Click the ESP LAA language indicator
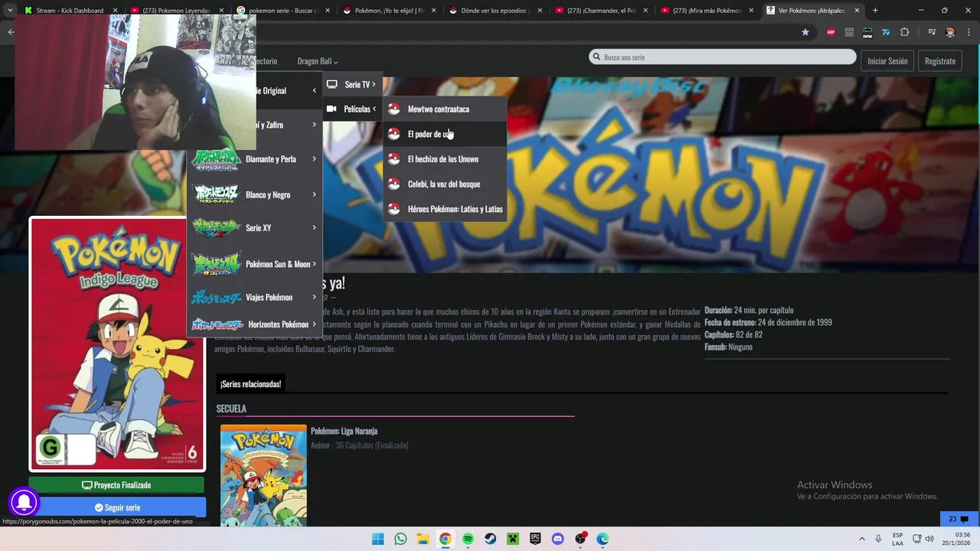 tap(897, 539)
